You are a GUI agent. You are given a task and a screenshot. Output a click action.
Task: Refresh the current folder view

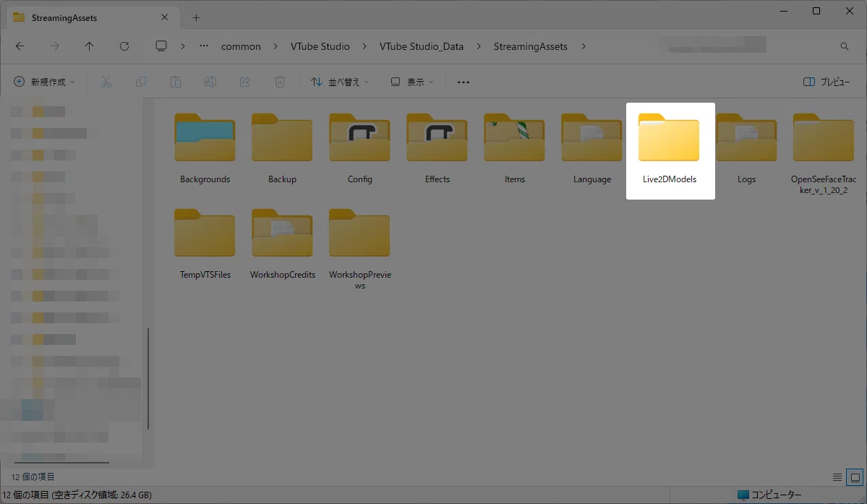[x=124, y=46]
